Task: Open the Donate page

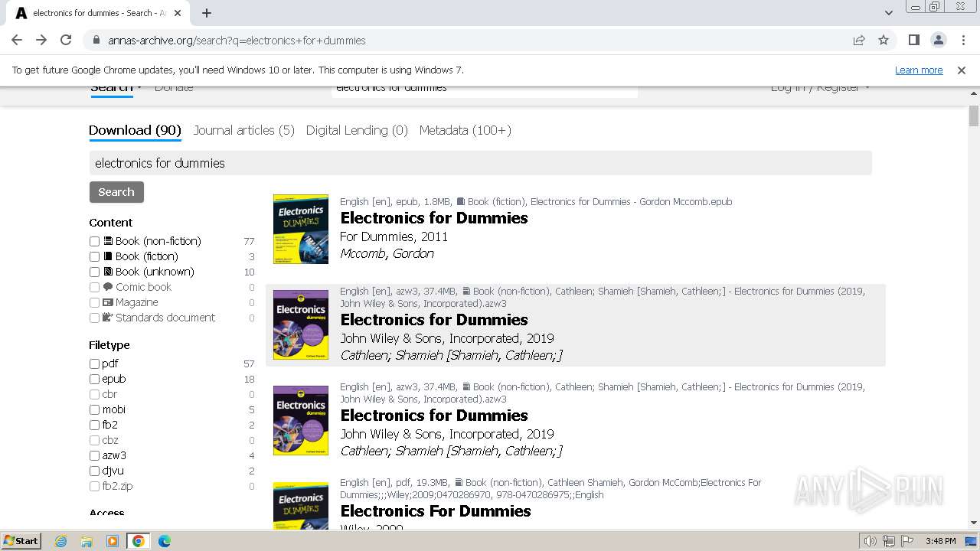Action: click(174, 88)
